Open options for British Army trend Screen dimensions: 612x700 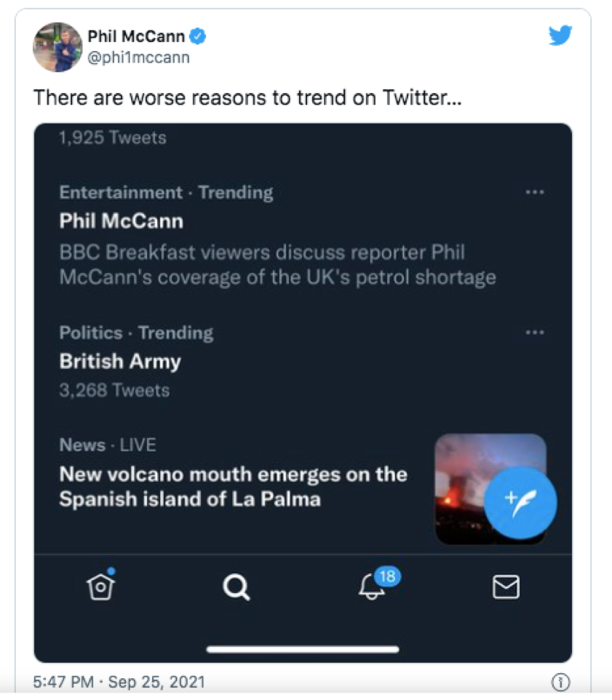click(x=534, y=333)
